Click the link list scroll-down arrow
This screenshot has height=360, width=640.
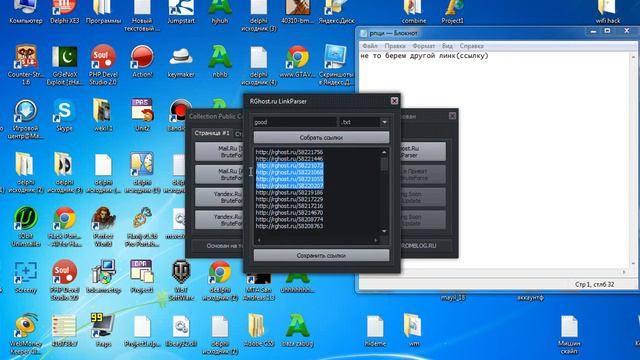coord(384,231)
